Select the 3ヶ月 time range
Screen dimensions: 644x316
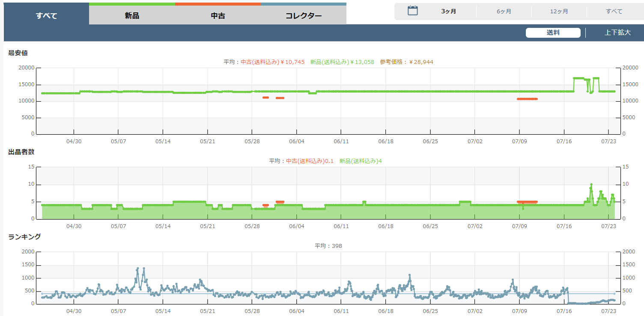(448, 12)
